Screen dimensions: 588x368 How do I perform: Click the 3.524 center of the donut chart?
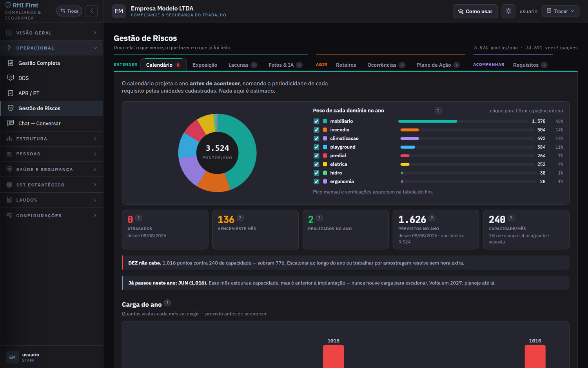coord(217,148)
